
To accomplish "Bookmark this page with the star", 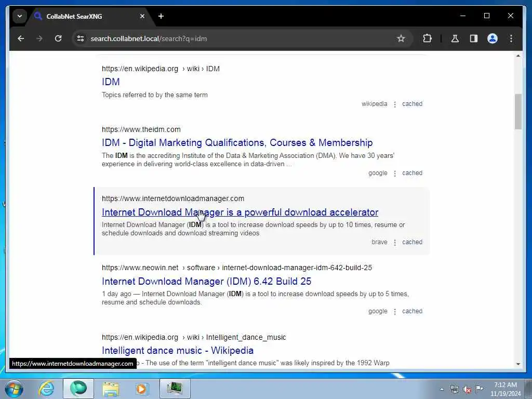I will tap(401, 38).
